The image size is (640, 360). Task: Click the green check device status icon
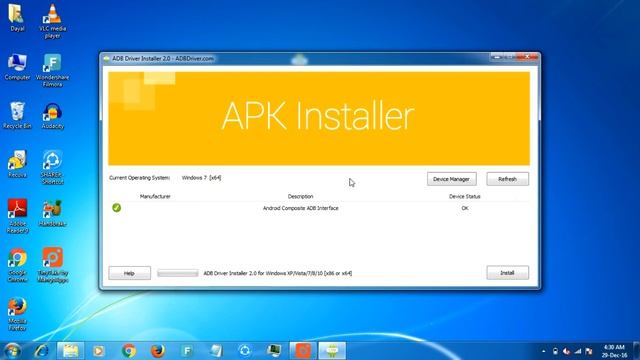116,208
